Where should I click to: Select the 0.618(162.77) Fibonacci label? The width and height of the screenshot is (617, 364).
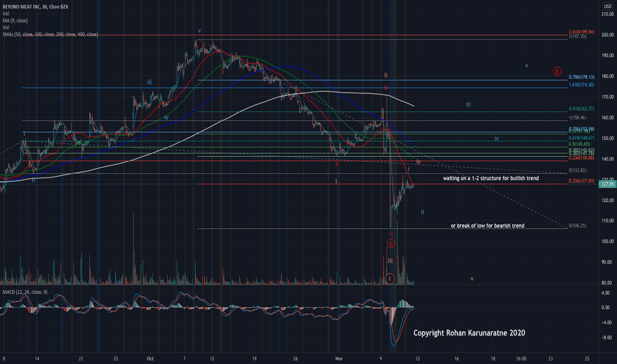(x=581, y=109)
